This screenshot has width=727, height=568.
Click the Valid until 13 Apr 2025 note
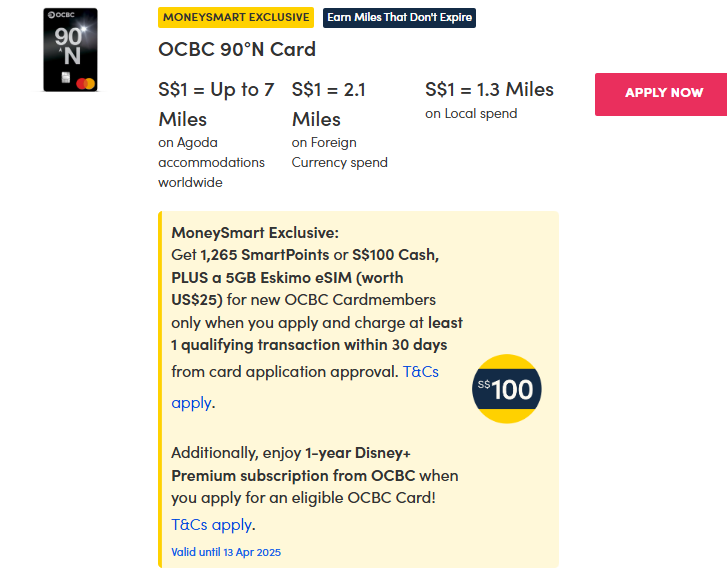point(226,552)
